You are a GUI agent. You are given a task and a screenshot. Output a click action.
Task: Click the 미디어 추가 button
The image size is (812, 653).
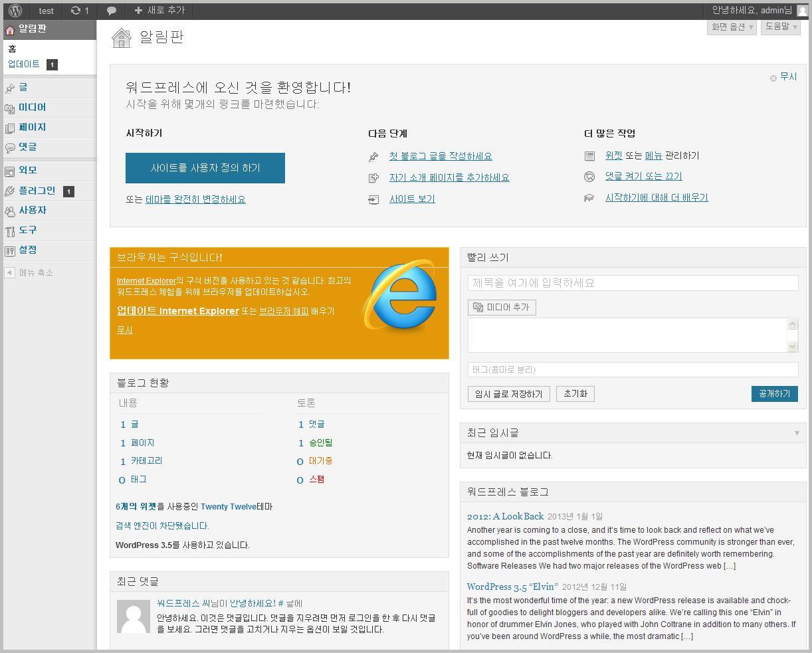pos(502,308)
